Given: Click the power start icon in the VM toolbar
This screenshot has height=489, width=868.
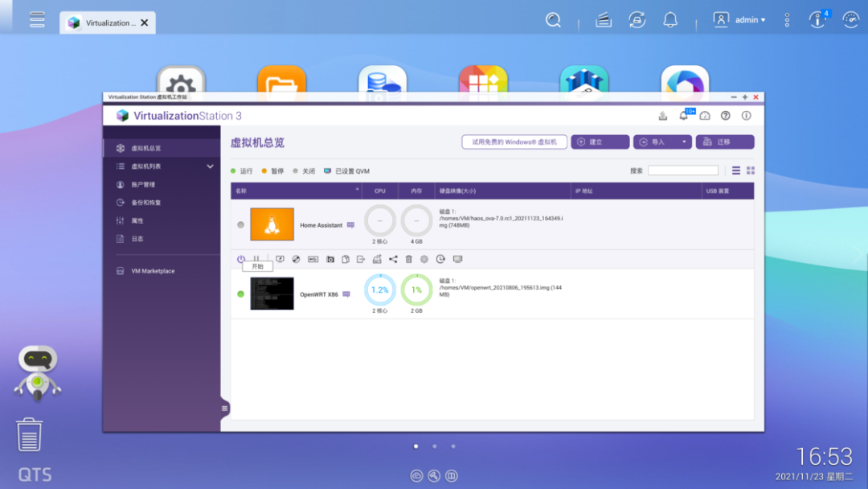Looking at the screenshot, I should (241, 259).
